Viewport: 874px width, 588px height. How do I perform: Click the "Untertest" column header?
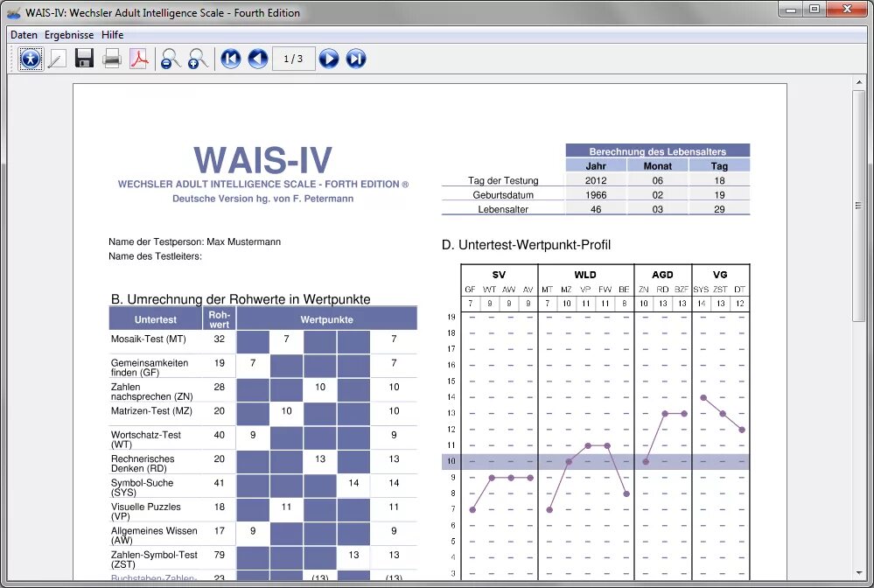156,319
